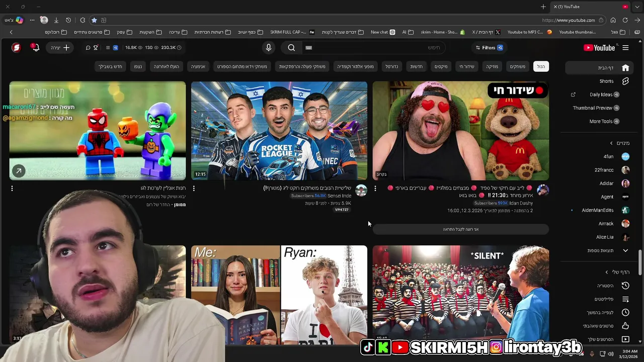Image resolution: width=644 pixels, height=362 pixels.
Task: Open היסטוריה history in the sidebar
Action: (599, 286)
